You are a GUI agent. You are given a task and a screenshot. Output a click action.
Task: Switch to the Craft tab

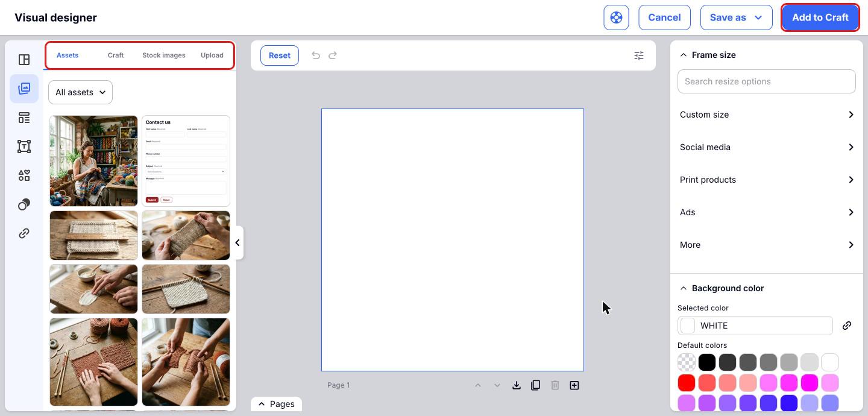(116, 55)
